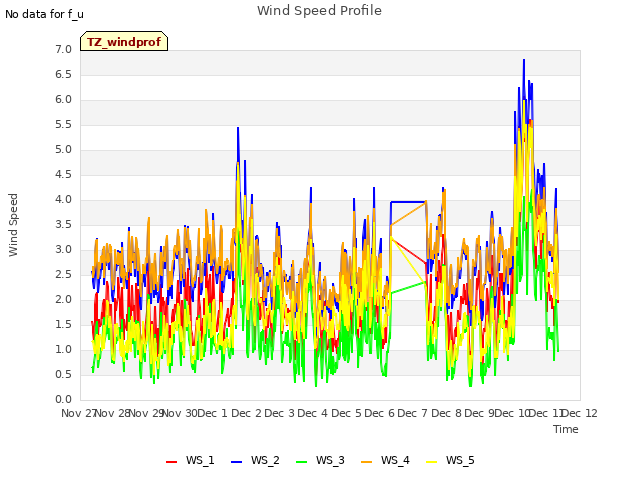Click the Wind Speed y-axis title
The image size is (640, 480).
click(x=13, y=225)
